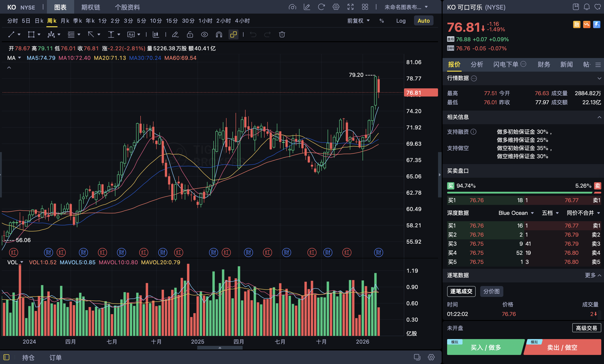
Task: Switch to the 期权链 tab
Action: (91, 7)
